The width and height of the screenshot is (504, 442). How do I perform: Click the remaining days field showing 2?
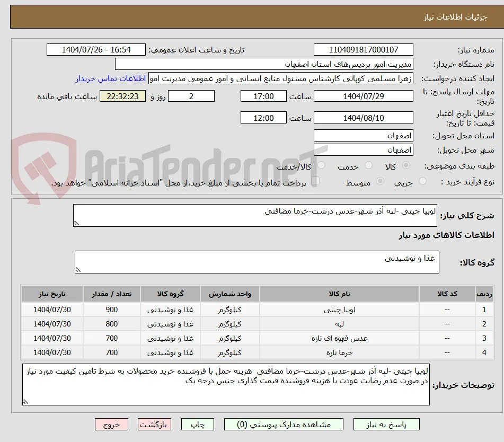click(191, 96)
